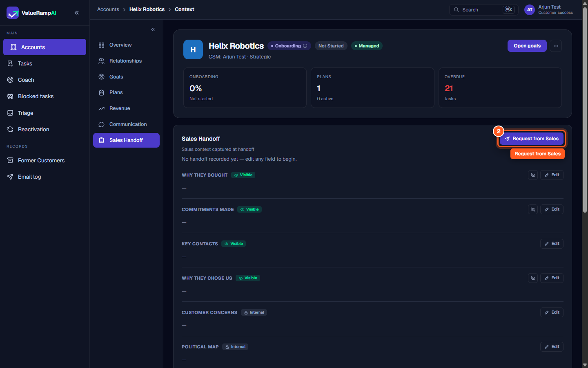The width and height of the screenshot is (588, 368).
Task: Open the AT user avatar menu
Action: pos(530,10)
